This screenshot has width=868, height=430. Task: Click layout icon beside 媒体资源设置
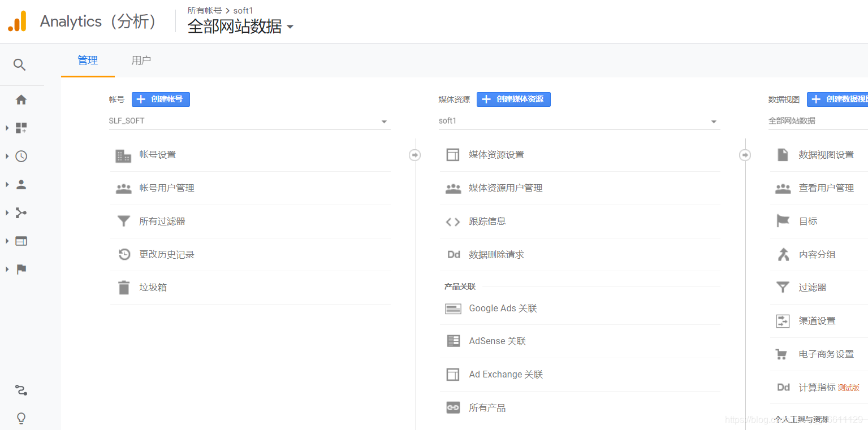(x=453, y=155)
